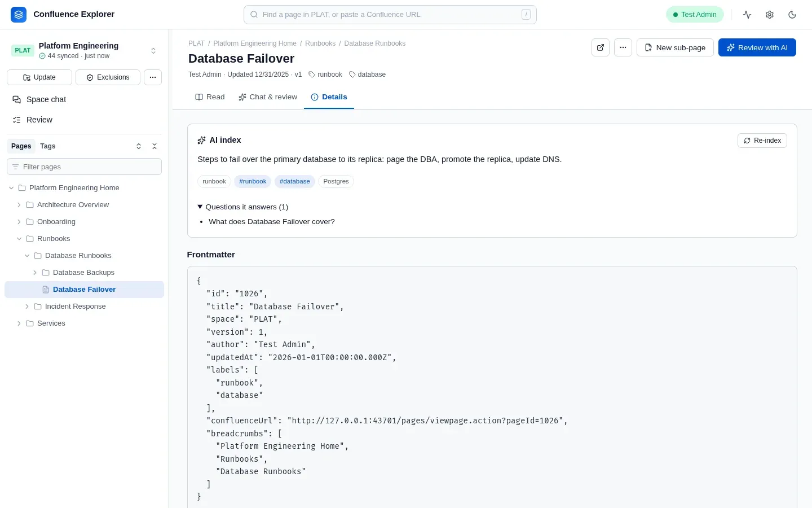The image size is (812, 508).
Task: Collapse the Runbooks folder chevron
Action: pyautogui.click(x=19, y=239)
